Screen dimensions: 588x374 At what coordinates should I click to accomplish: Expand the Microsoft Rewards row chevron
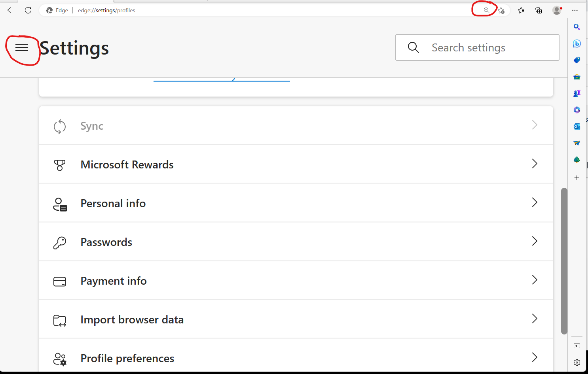(x=535, y=164)
